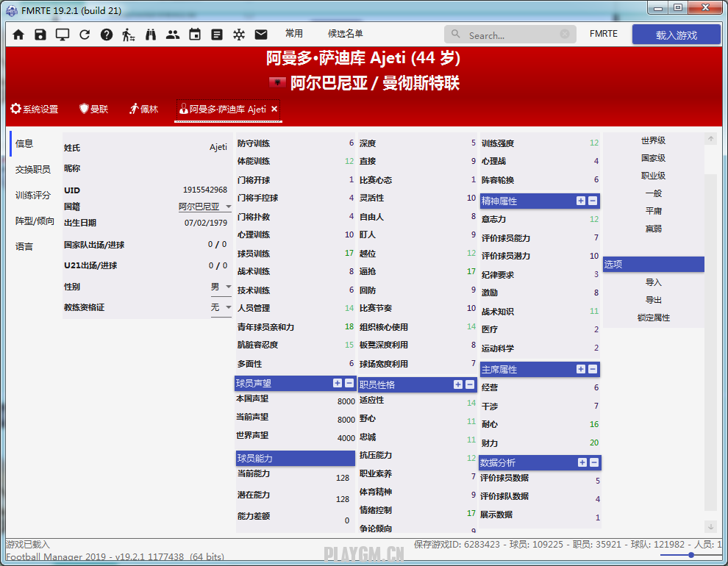728x566 pixels.
Task: Edit 本国声望 value 8000
Action: (346, 401)
